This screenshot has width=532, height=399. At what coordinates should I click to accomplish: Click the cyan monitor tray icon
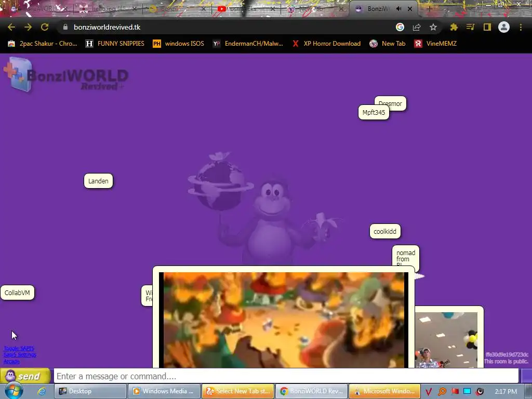coord(467,391)
